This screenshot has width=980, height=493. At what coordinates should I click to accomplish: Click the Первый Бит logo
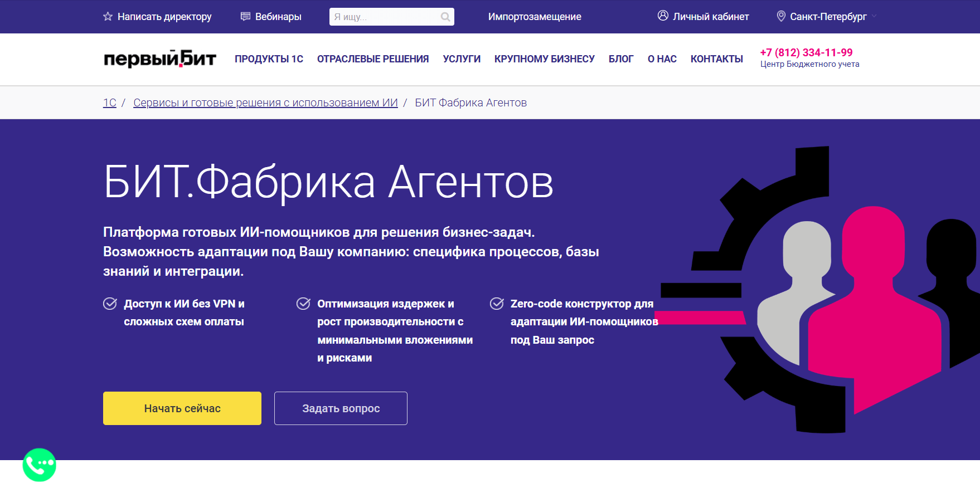160,58
